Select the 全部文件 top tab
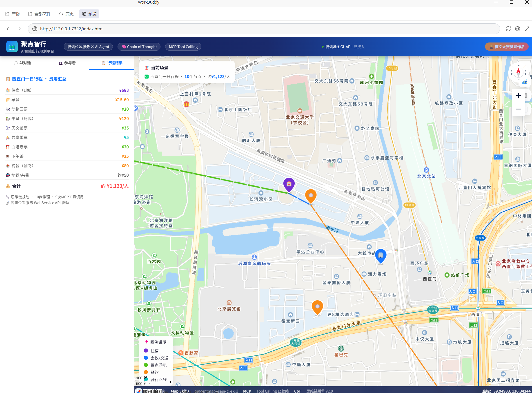 [40, 14]
